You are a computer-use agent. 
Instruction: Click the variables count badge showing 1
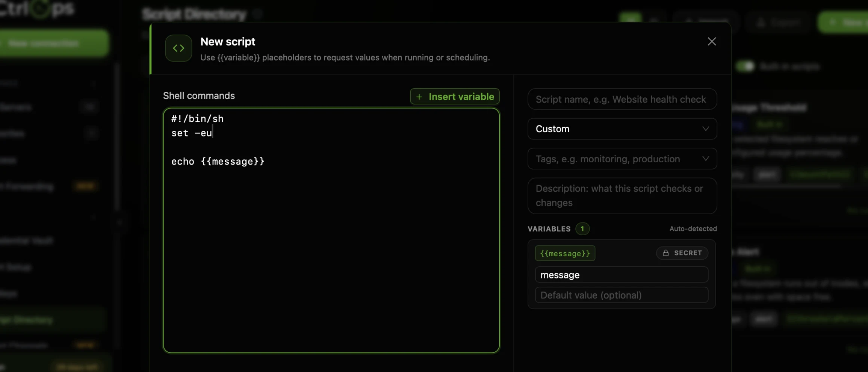click(x=582, y=228)
